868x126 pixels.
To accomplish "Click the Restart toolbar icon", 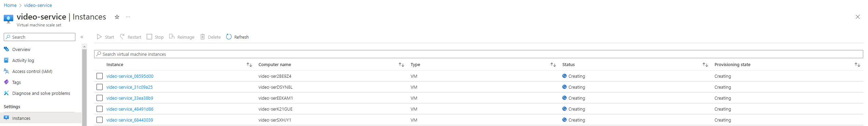I will pos(122,37).
